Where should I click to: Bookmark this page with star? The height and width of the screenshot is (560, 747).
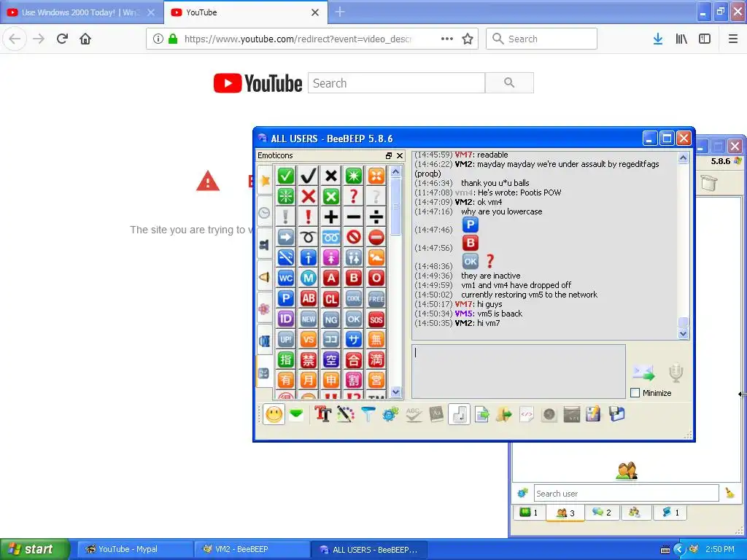468,39
